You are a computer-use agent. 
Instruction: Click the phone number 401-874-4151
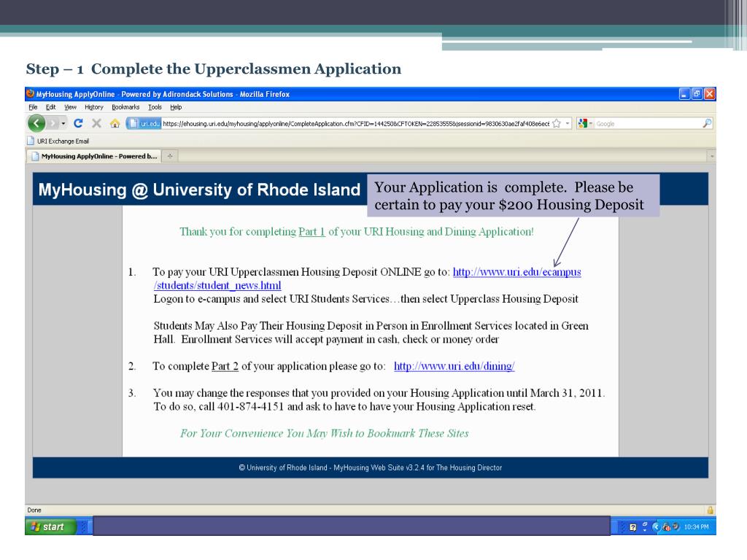pos(251,407)
